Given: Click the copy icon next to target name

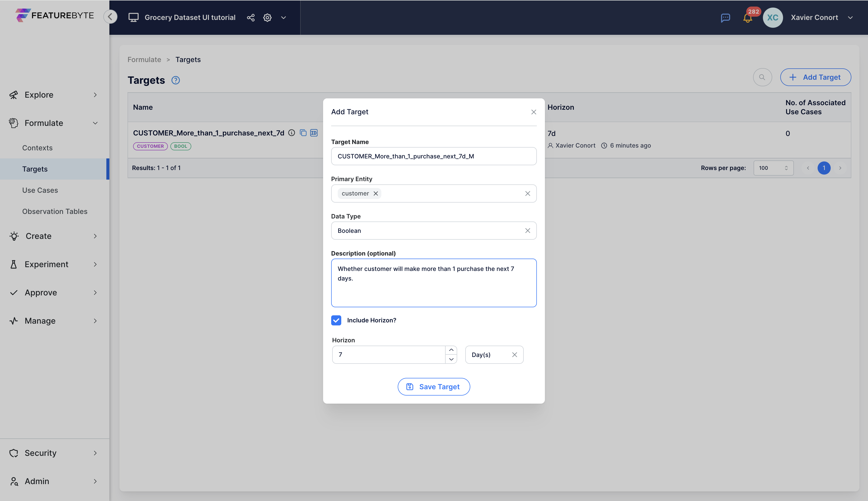Looking at the screenshot, I should click(x=303, y=132).
